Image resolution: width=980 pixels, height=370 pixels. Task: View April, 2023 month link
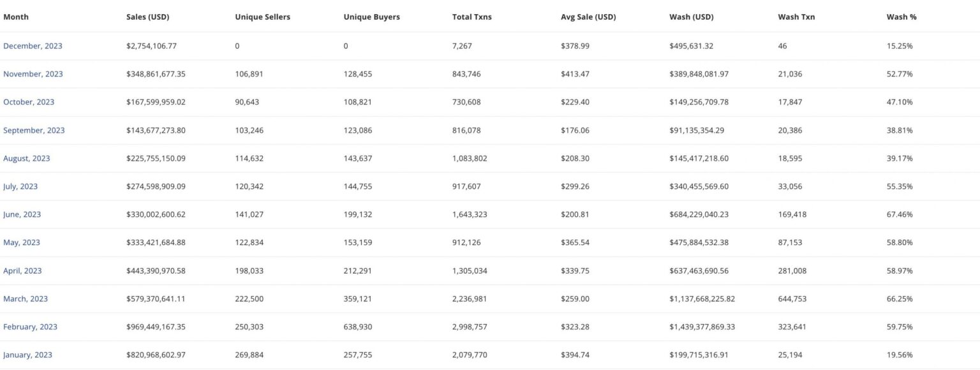point(22,270)
